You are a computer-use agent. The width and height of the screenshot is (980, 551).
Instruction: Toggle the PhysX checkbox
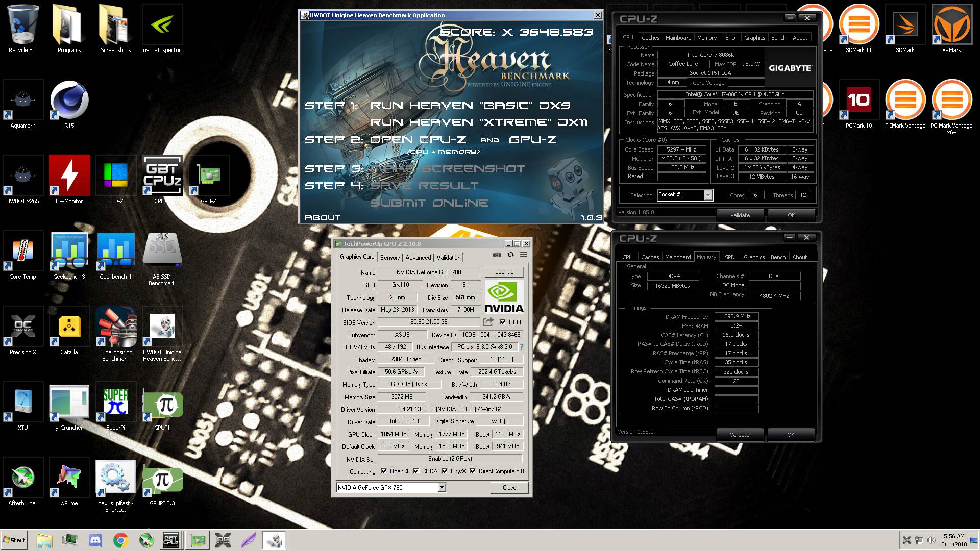[x=445, y=471]
